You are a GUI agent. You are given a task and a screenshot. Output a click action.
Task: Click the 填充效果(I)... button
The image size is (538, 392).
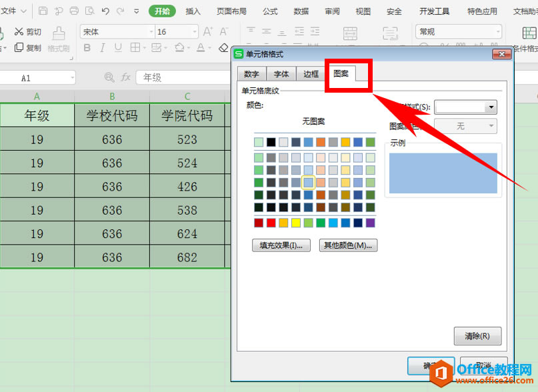(281, 245)
